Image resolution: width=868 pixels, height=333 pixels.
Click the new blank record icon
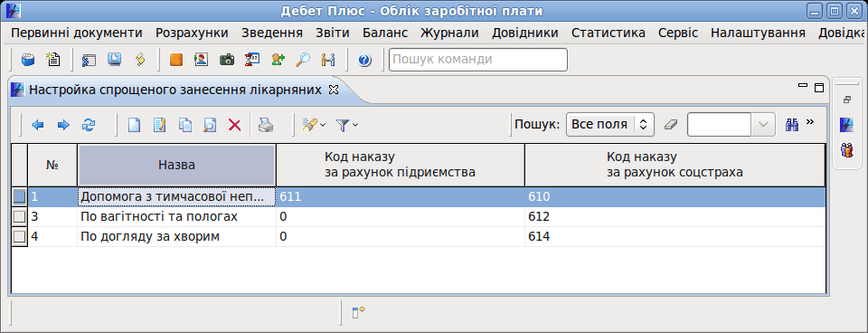click(x=134, y=126)
